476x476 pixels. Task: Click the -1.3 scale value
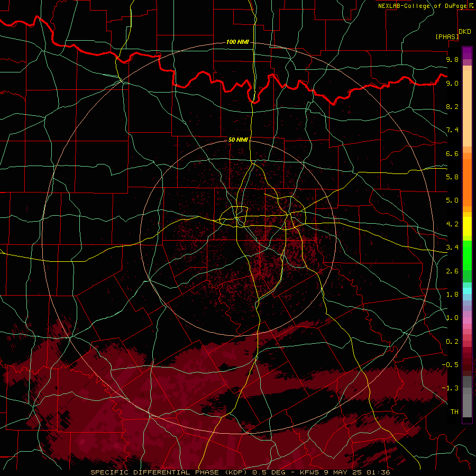click(x=450, y=388)
